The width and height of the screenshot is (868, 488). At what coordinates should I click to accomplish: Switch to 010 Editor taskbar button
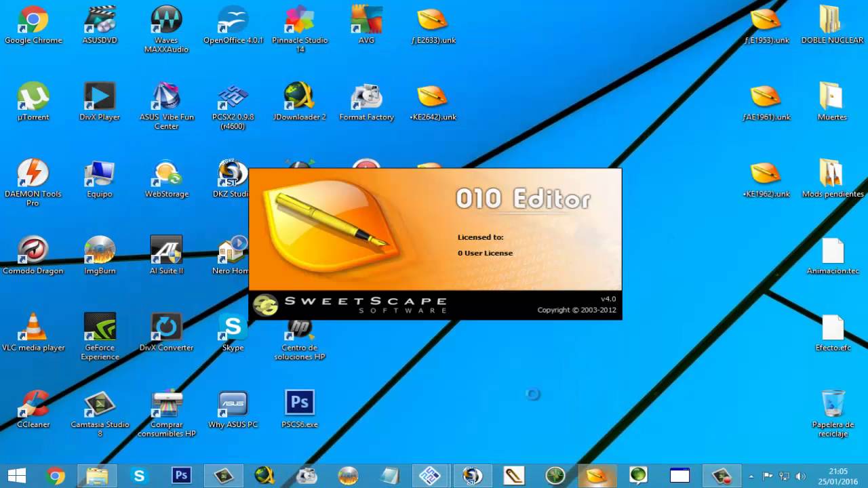pyautogui.click(x=597, y=476)
